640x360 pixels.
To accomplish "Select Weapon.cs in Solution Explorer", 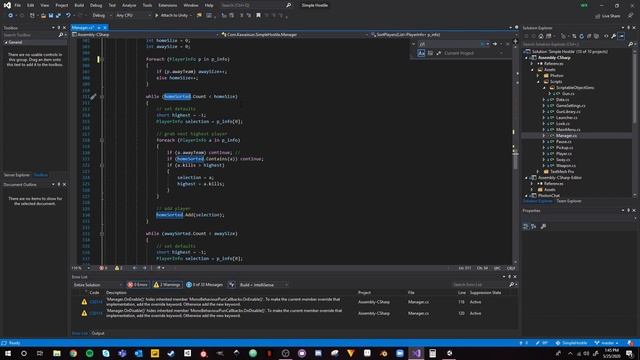I will pyautogui.click(x=566, y=166).
